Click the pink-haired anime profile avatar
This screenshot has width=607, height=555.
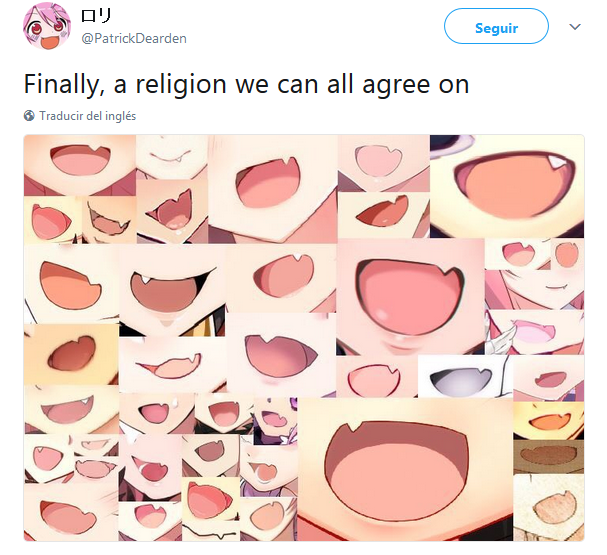point(47,26)
